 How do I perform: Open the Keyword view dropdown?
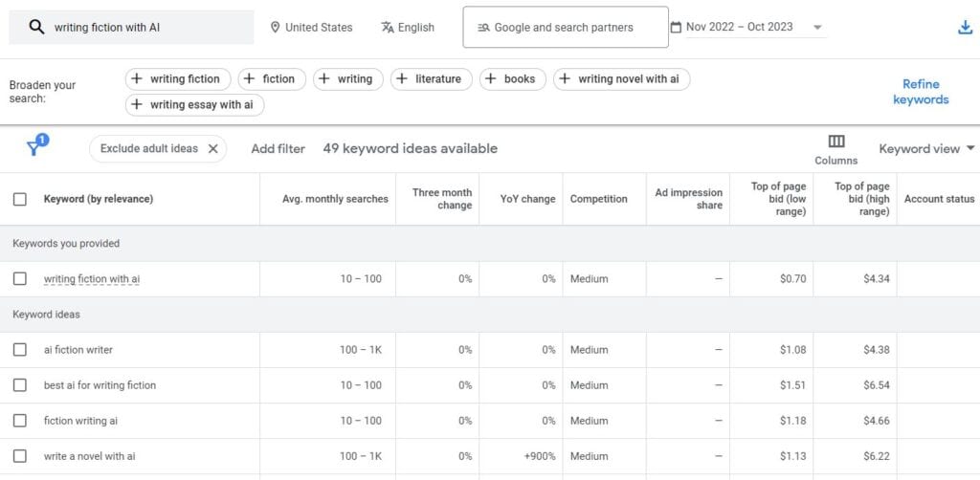coord(926,148)
